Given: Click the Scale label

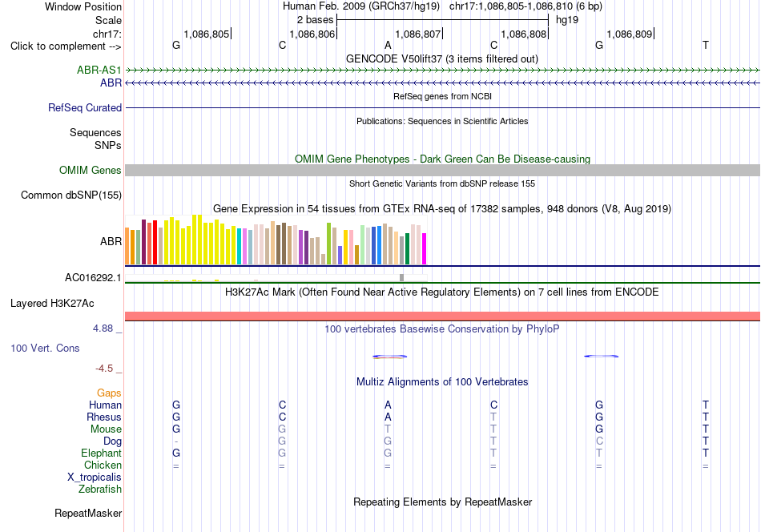Looking at the screenshot, I should pyautogui.click(x=109, y=20).
